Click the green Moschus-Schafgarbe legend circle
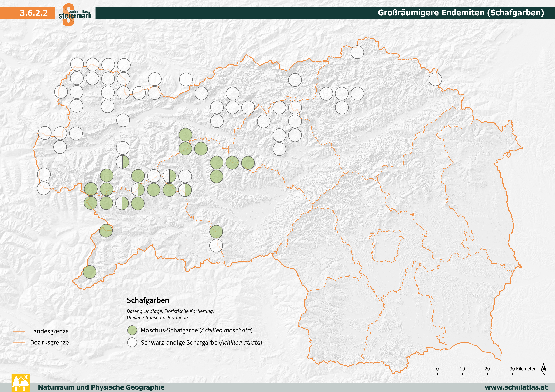The height and width of the screenshot is (392, 555). tap(132, 330)
